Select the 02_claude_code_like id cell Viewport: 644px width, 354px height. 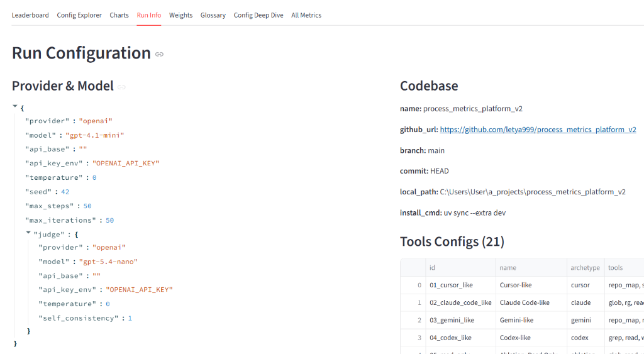click(x=460, y=302)
